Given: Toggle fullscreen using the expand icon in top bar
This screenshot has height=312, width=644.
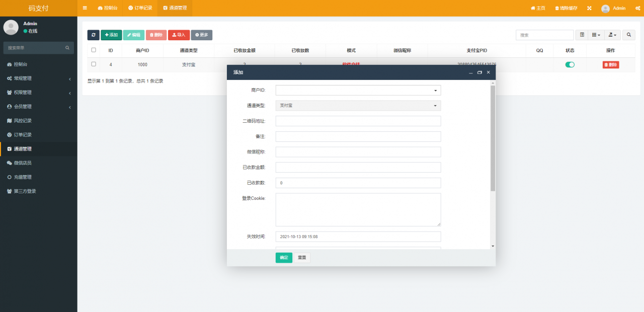Looking at the screenshot, I should [x=589, y=8].
